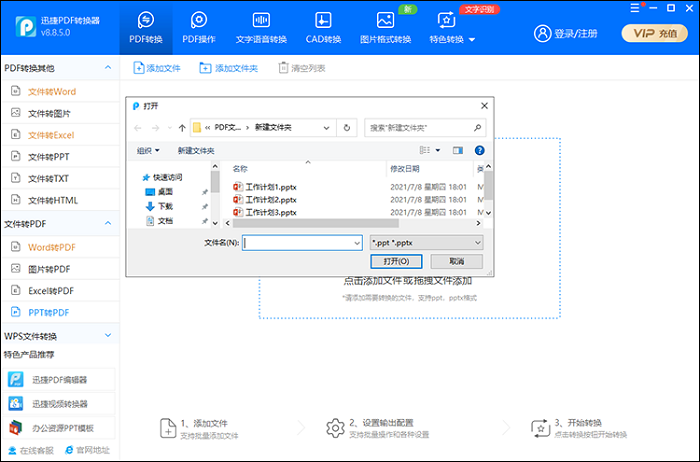
Task: Open the 迅捷PDF编辑器 product recommendation
Action: click(59, 380)
